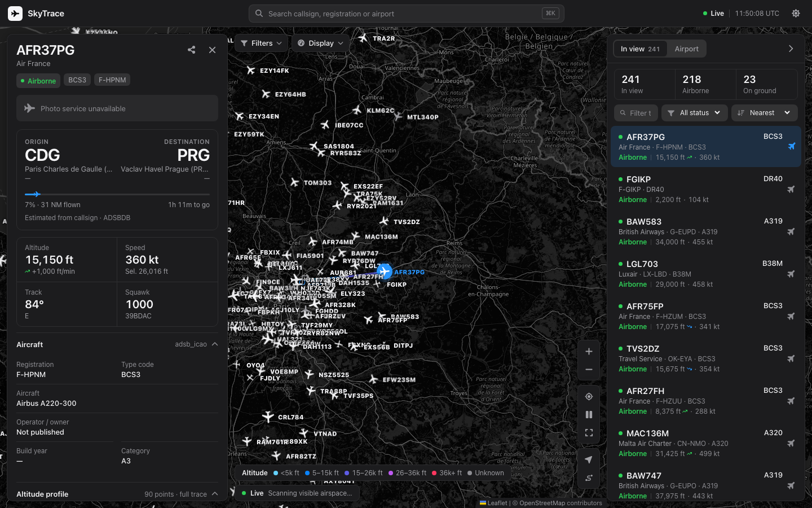The image size is (812, 508).
Task: Enter fullscreen map view
Action: (589, 433)
